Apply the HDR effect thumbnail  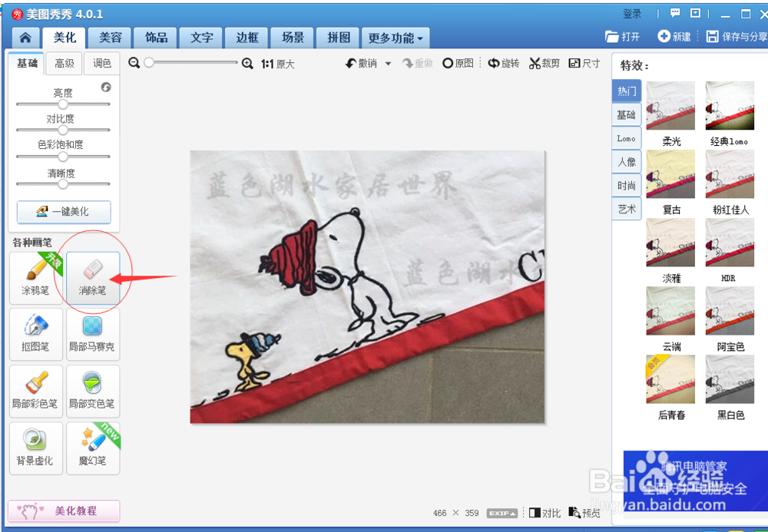730,243
